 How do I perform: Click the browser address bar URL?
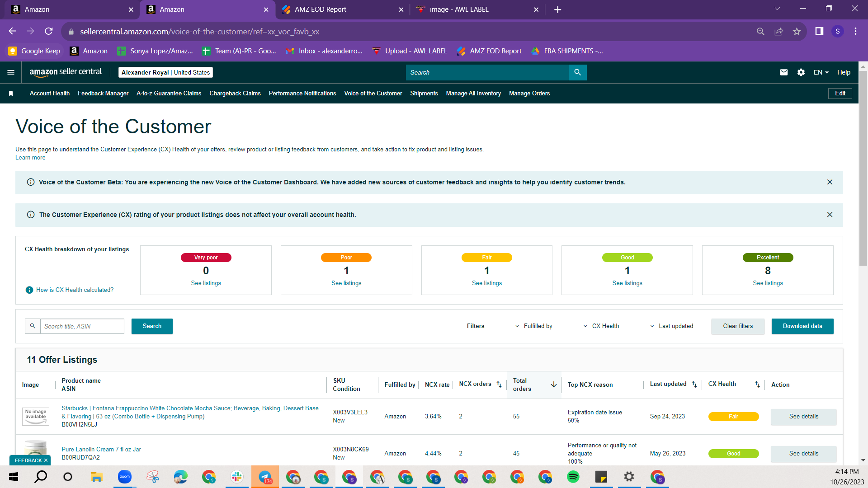[x=199, y=32]
